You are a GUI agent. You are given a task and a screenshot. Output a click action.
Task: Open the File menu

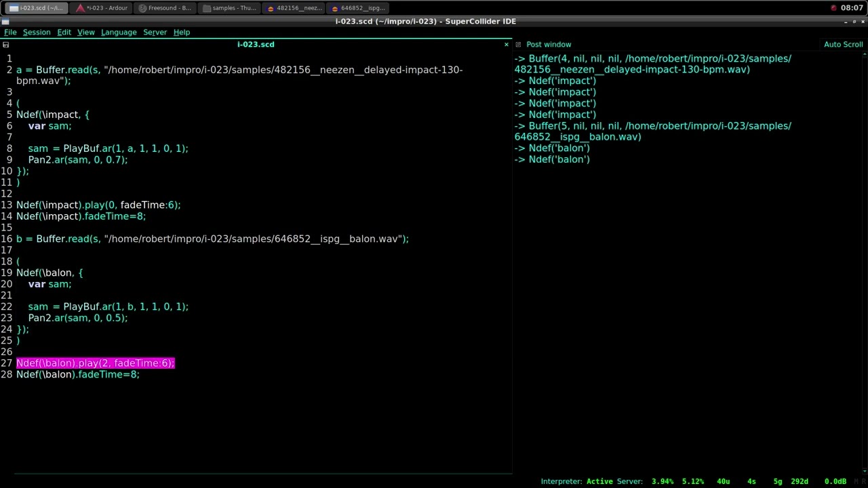pyautogui.click(x=10, y=32)
